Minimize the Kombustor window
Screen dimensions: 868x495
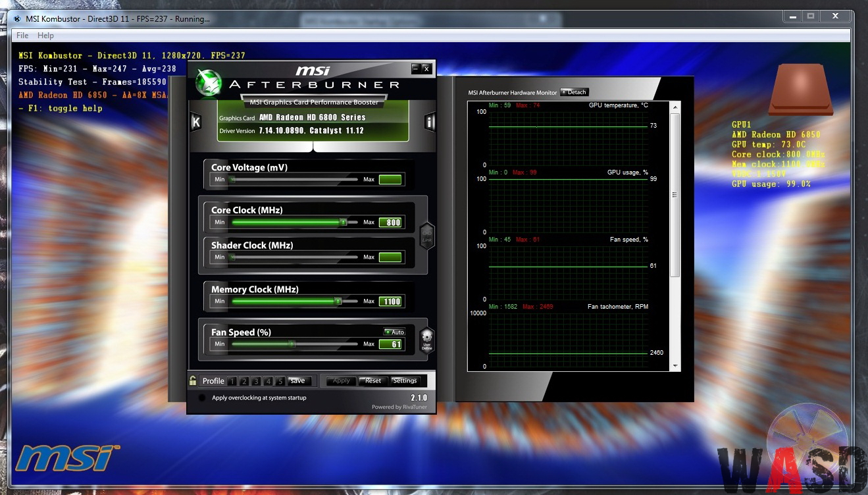792,16
